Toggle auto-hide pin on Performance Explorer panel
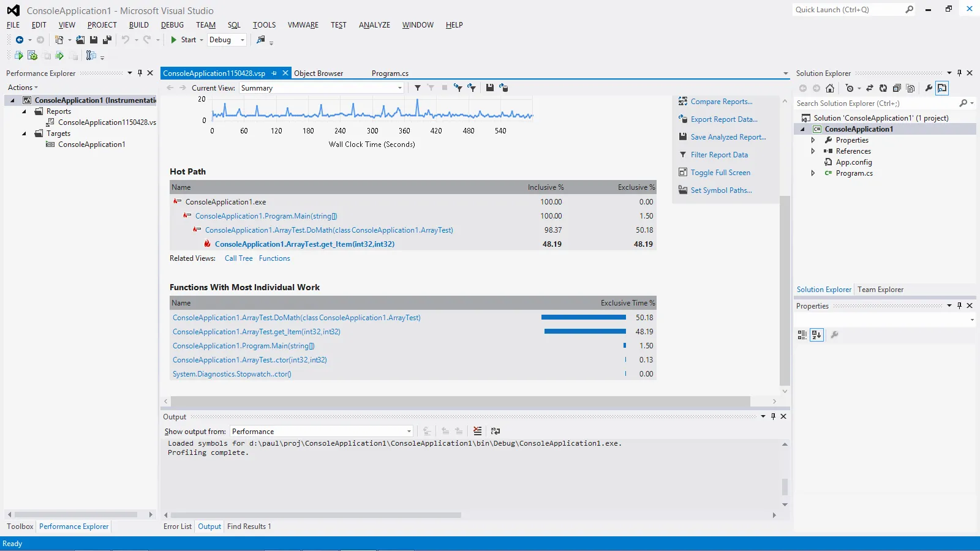The height and width of the screenshot is (551, 980). (140, 73)
